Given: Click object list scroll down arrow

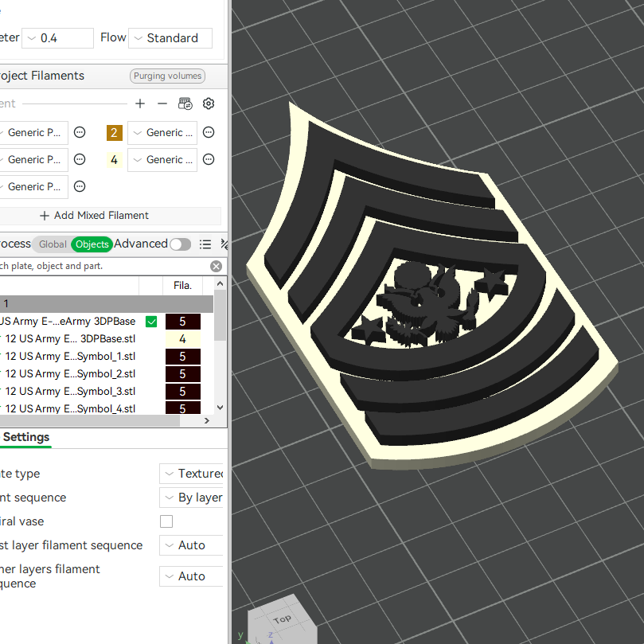Looking at the screenshot, I should 220,408.
